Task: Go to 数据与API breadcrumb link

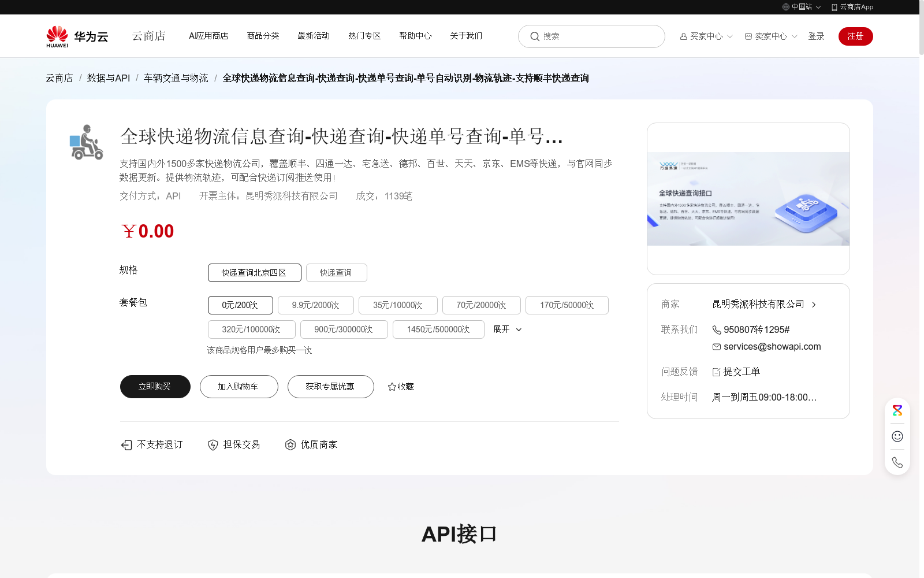Action: click(x=109, y=78)
